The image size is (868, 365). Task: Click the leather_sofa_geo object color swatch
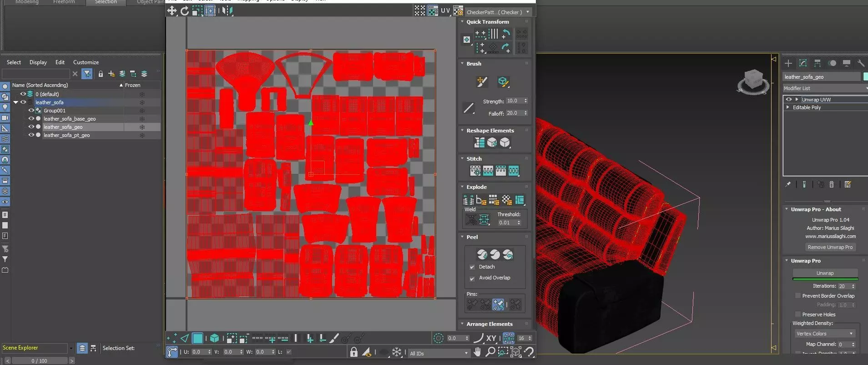click(865, 76)
